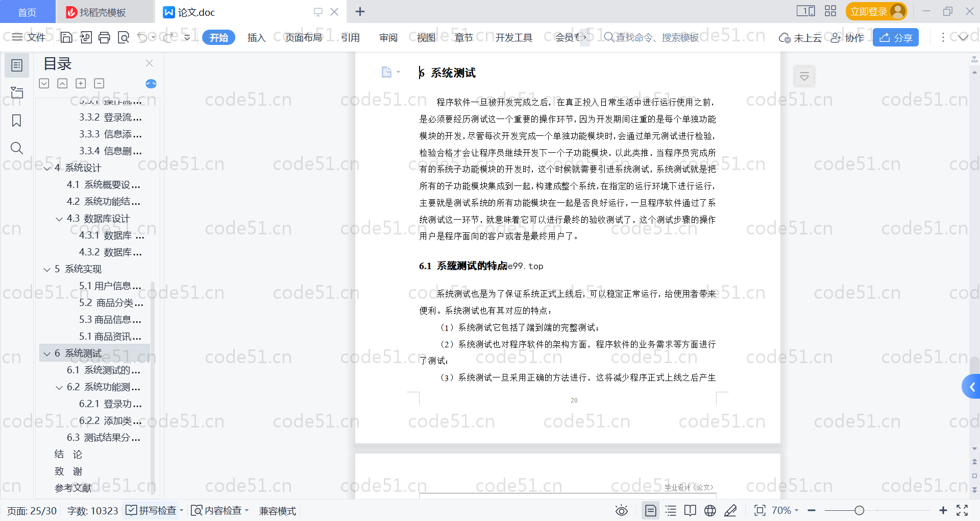Select the 审阅 ribbon tab

(x=388, y=37)
